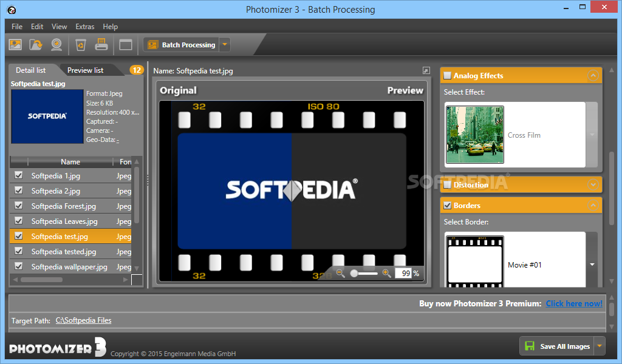The image size is (622, 364).
Task: Click the C:\Softpedia Files target path link
Action: [x=83, y=320]
